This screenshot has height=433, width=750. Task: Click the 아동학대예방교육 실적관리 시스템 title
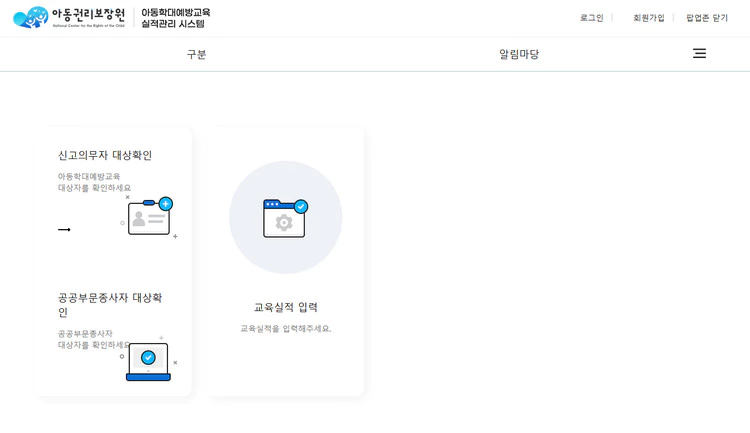click(x=176, y=18)
